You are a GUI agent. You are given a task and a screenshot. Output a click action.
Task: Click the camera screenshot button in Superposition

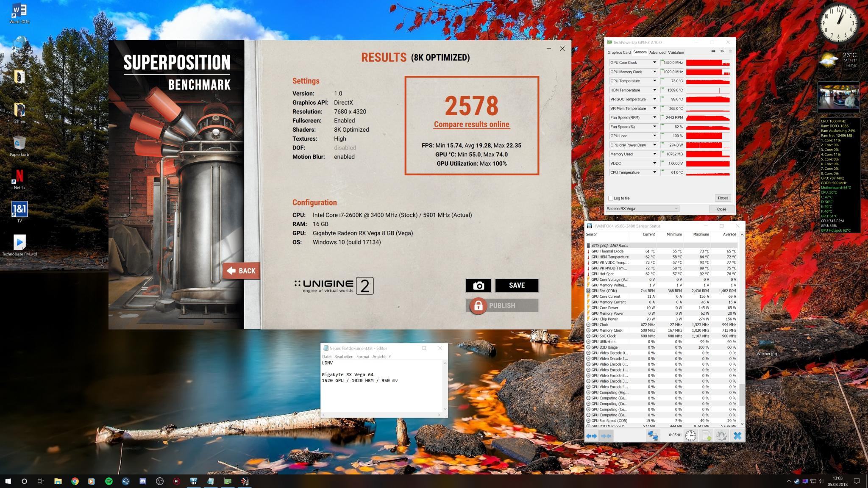[478, 286]
